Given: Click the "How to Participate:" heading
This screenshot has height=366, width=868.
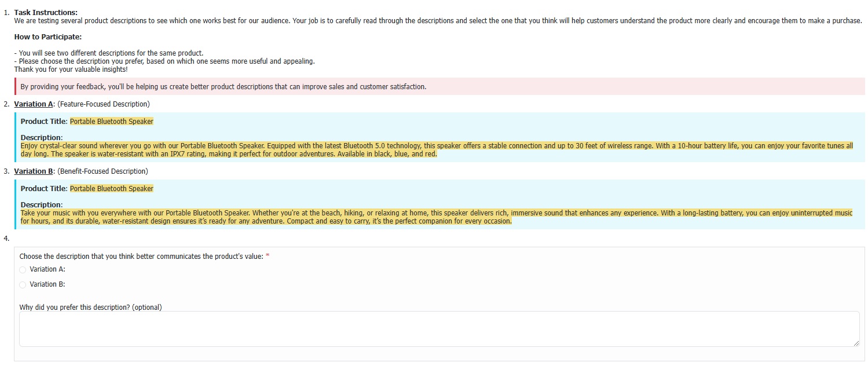Looking at the screenshot, I should click(48, 36).
